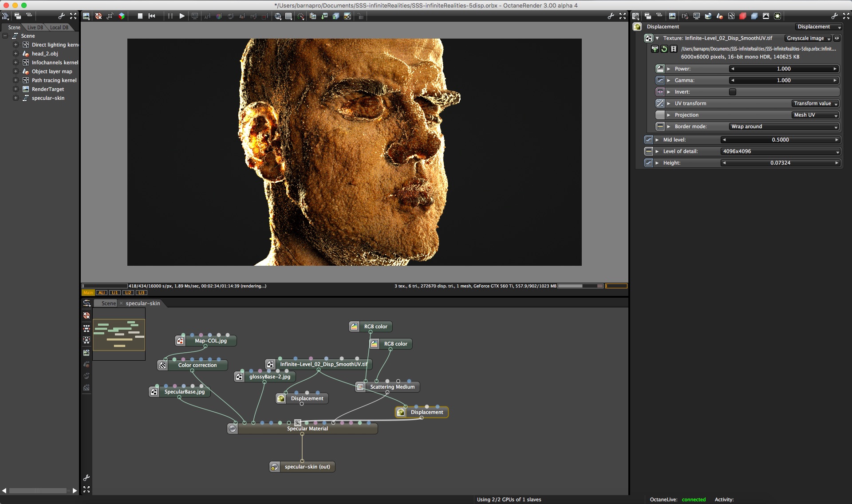The image size is (852, 504).
Task: Toggle the Invert checkbox
Action: [733, 92]
